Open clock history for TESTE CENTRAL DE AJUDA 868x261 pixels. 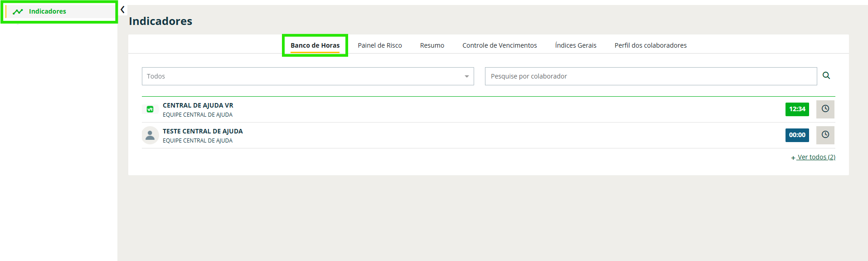click(x=825, y=135)
